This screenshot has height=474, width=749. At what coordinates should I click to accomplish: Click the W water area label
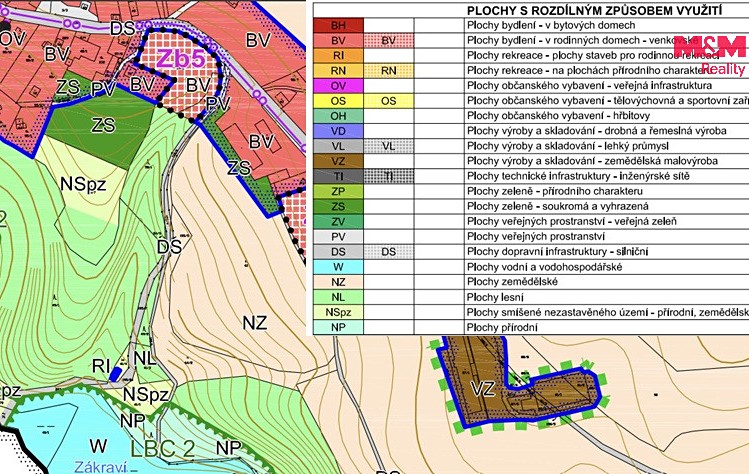coord(98,446)
